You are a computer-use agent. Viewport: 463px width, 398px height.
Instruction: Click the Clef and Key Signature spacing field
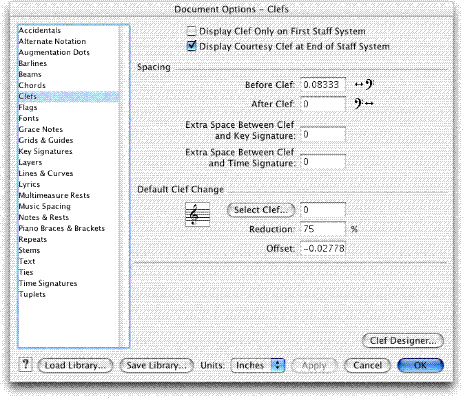pyautogui.click(x=323, y=135)
